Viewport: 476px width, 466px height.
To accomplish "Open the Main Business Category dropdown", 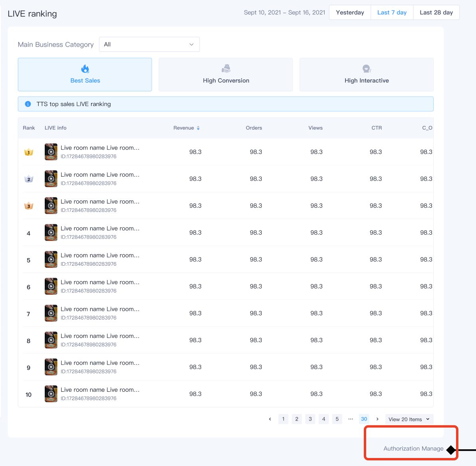I will tap(149, 44).
